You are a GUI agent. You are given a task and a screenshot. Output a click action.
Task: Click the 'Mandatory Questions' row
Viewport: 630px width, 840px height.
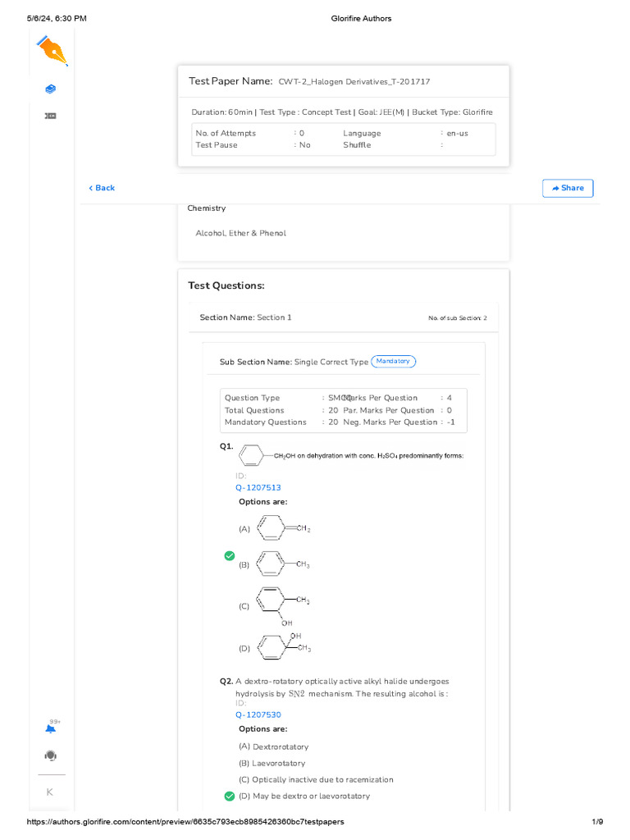pos(281,422)
